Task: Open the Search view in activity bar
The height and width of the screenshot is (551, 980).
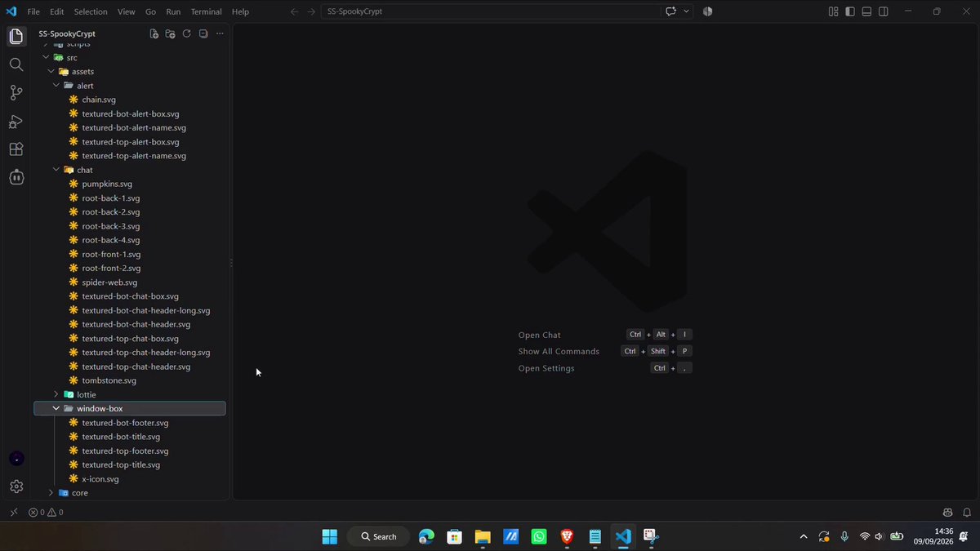Action: tap(16, 64)
